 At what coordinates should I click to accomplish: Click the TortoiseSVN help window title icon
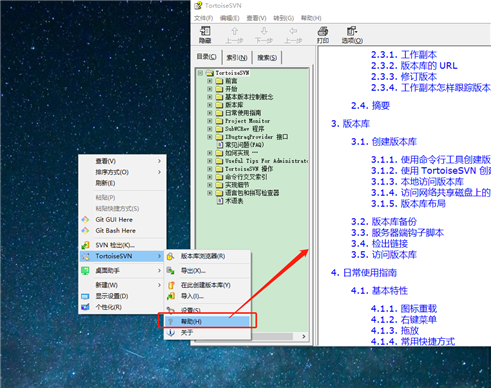pos(198,5)
